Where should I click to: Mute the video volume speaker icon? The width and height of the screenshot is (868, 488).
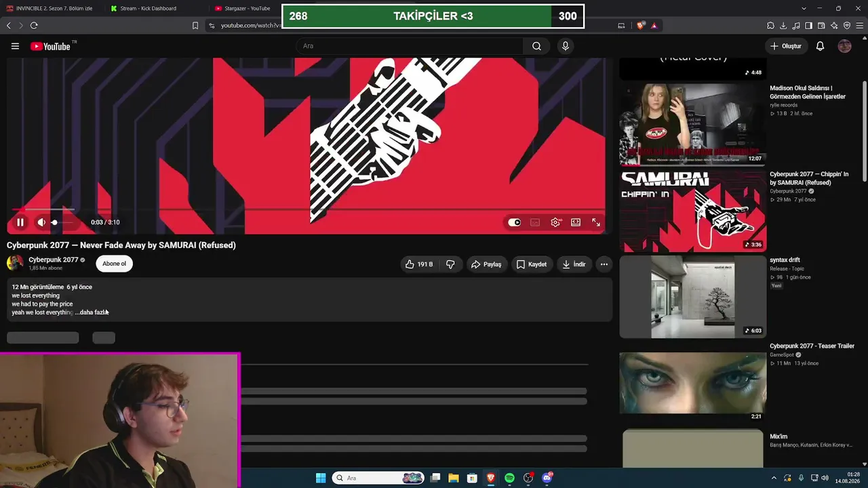(x=41, y=222)
